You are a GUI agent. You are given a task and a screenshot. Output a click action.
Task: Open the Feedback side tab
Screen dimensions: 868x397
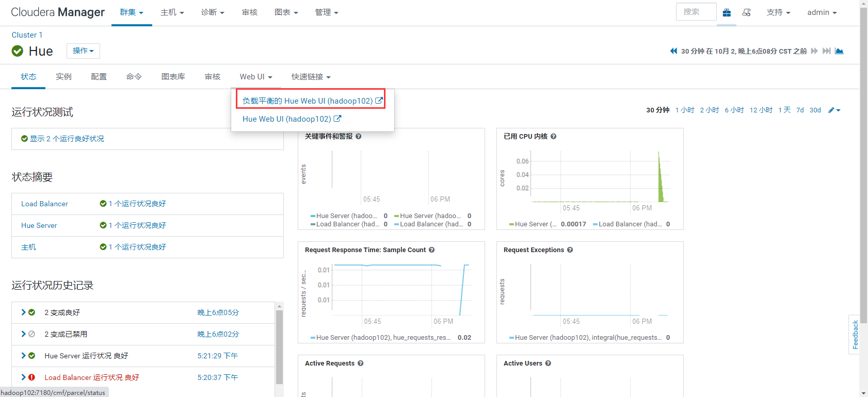(x=855, y=335)
